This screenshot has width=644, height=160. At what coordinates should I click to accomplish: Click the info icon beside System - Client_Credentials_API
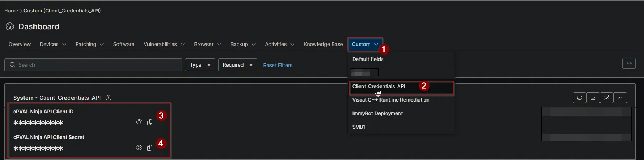[x=109, y=98]
